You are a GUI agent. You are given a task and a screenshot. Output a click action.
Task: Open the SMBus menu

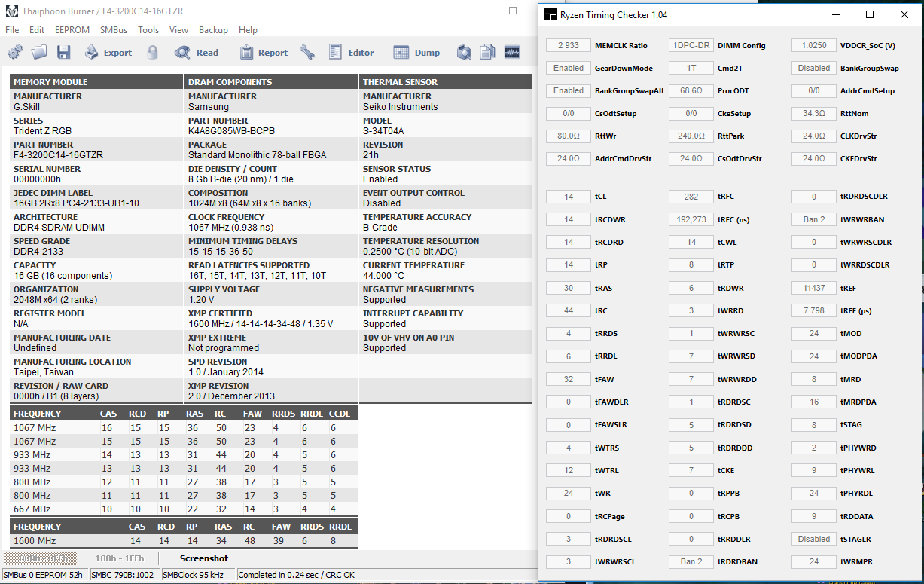114,30
